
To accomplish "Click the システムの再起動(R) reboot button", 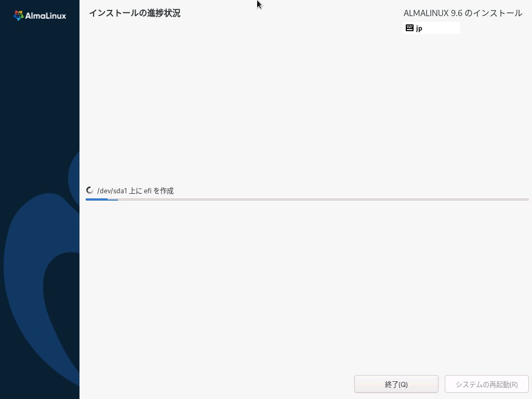I will 486,384.
